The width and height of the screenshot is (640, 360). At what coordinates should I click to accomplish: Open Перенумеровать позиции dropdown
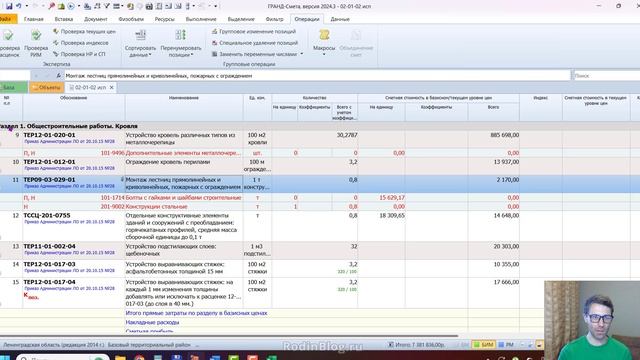180,43
